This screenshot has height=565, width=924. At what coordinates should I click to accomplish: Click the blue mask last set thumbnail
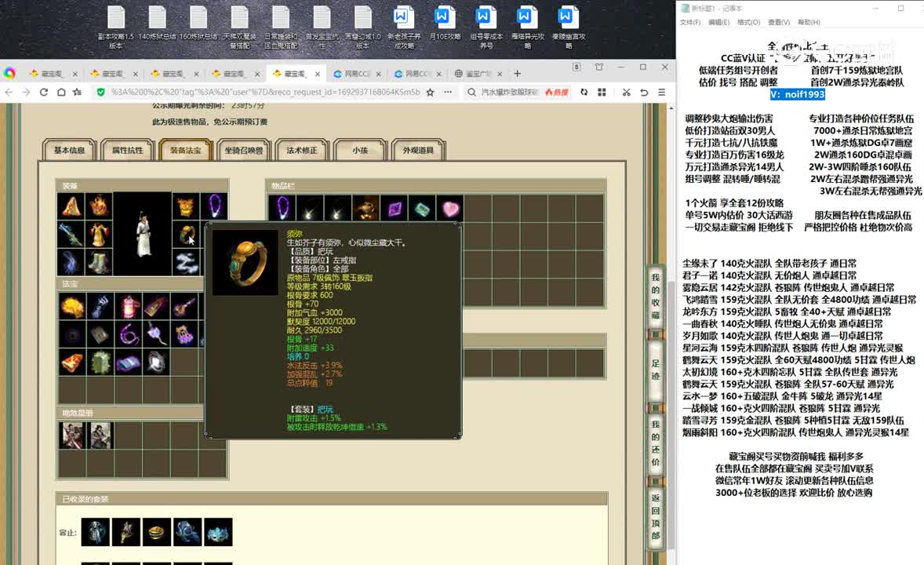click(217, 532)
